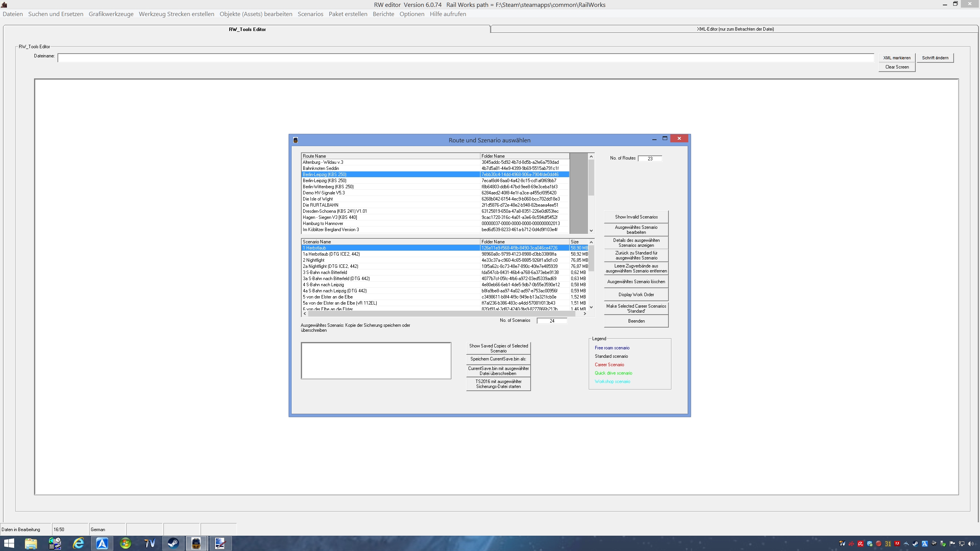Click the Beenden button
The height and width of the screenshot is (551, 980).
(x=636, y=321)
